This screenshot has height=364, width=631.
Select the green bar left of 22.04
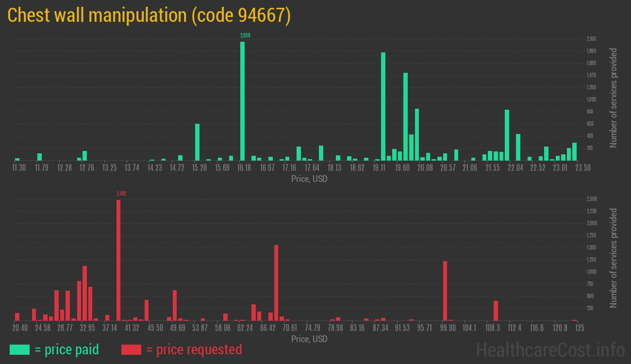point(507,135)
